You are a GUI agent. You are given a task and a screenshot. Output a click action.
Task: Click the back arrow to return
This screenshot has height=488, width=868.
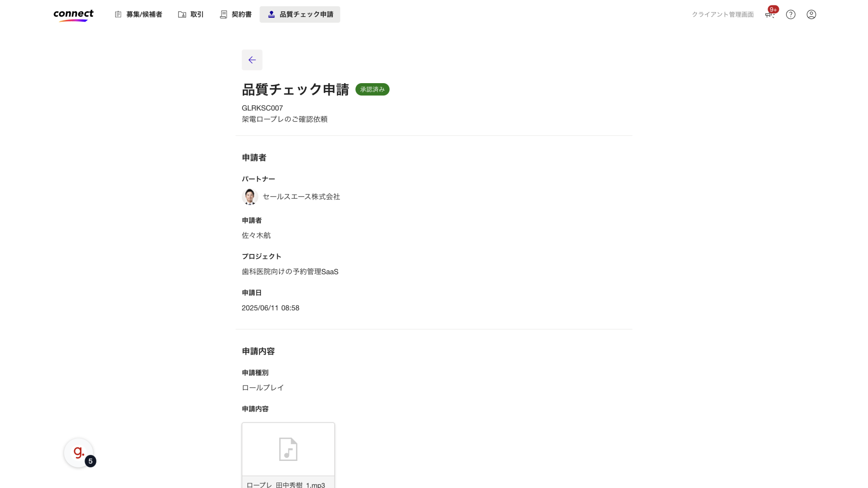(x=252, y=60)
